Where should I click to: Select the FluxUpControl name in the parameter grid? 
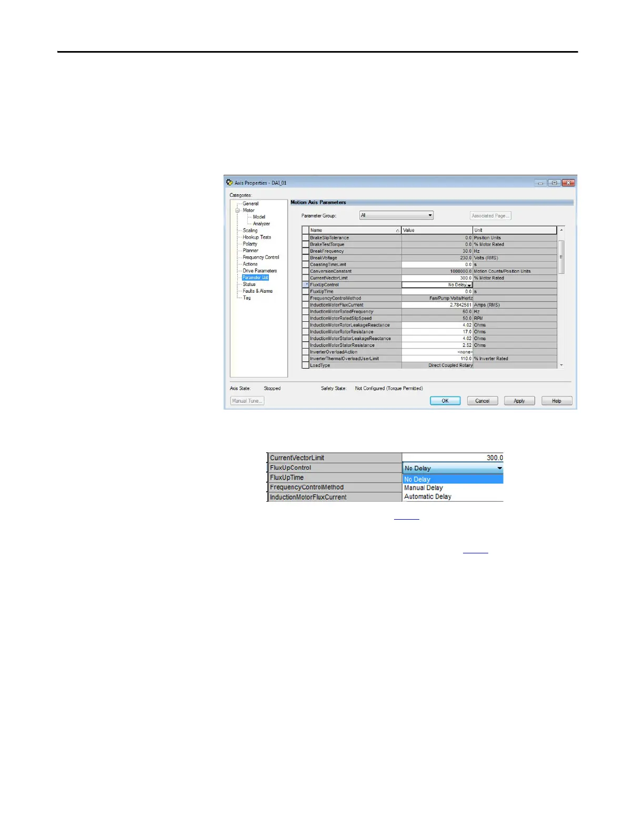(x=325, y=285)
